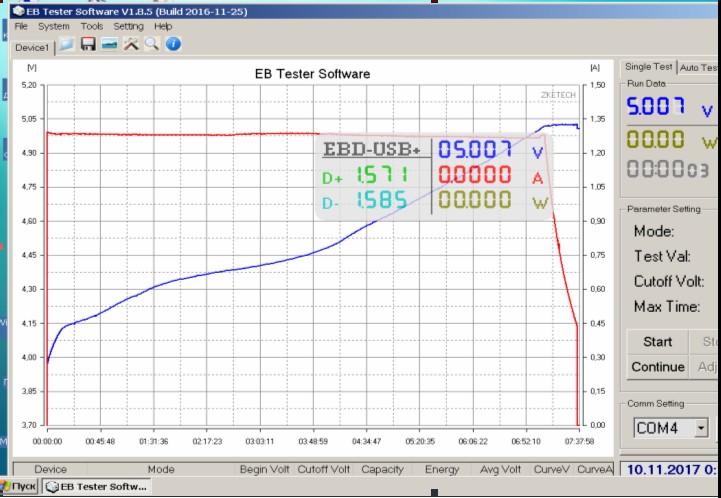The image size is (721, 498).
Task: Click the open file folder toolbar icon
Action: [x=67, y=44]
